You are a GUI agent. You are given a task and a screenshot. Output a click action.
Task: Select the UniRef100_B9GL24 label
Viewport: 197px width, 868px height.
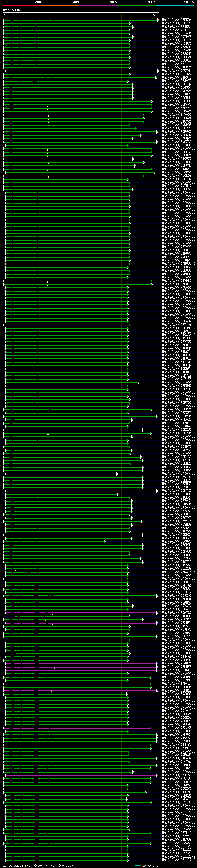[177, 57]
